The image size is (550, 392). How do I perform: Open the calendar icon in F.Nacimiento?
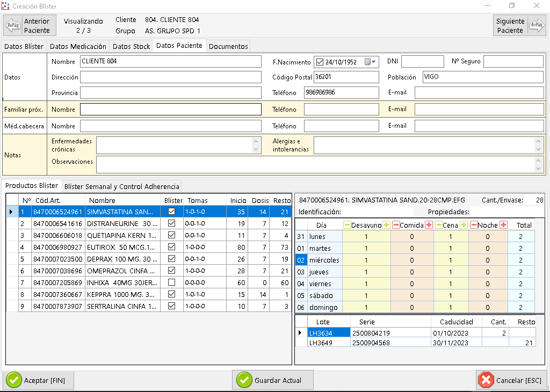click(367, 62)
